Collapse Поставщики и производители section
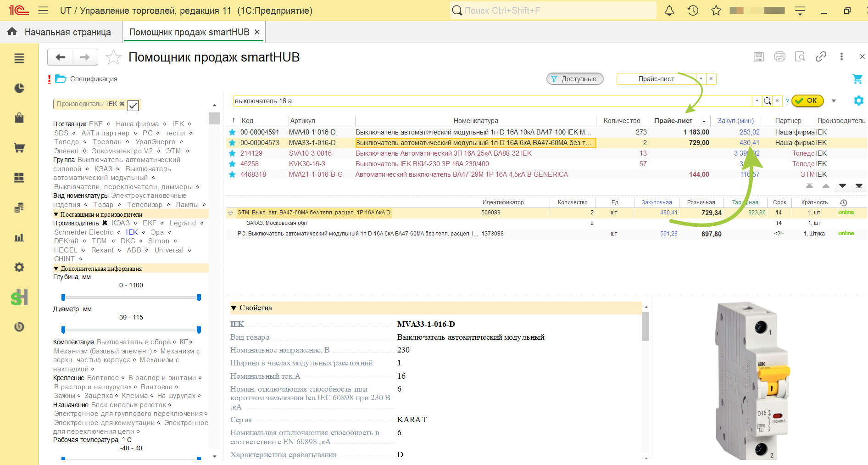The height and width of the screenshot is (465, 868). point(56,214)
